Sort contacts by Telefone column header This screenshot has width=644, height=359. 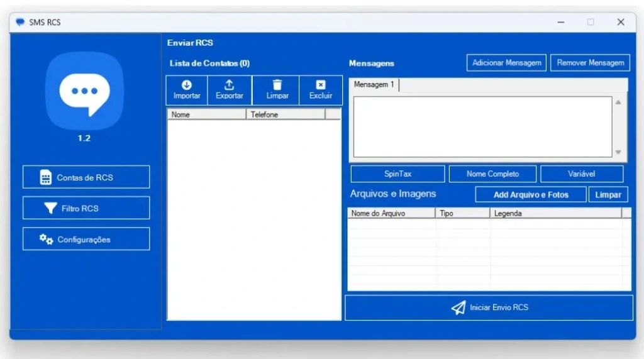click(x=286, y=114)
